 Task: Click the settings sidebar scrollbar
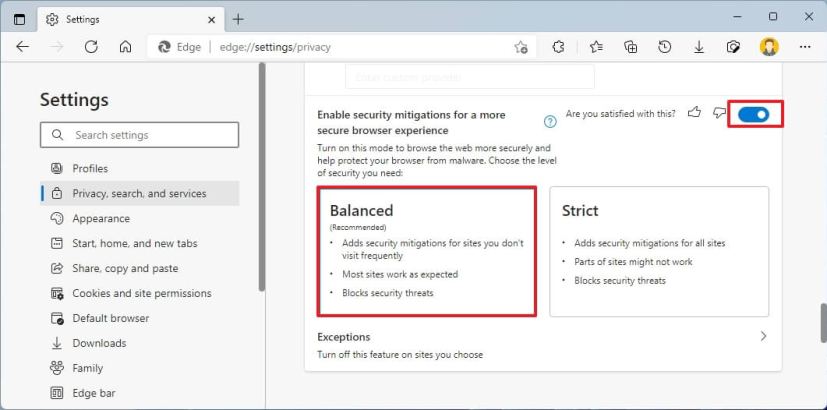pyautogui.click(x=262, y=177)
